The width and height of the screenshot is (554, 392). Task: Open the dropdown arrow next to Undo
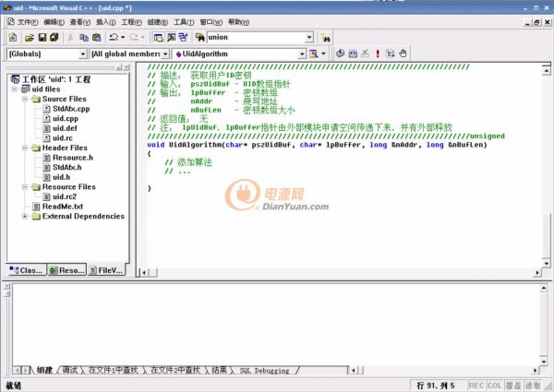tap(123, 37)
